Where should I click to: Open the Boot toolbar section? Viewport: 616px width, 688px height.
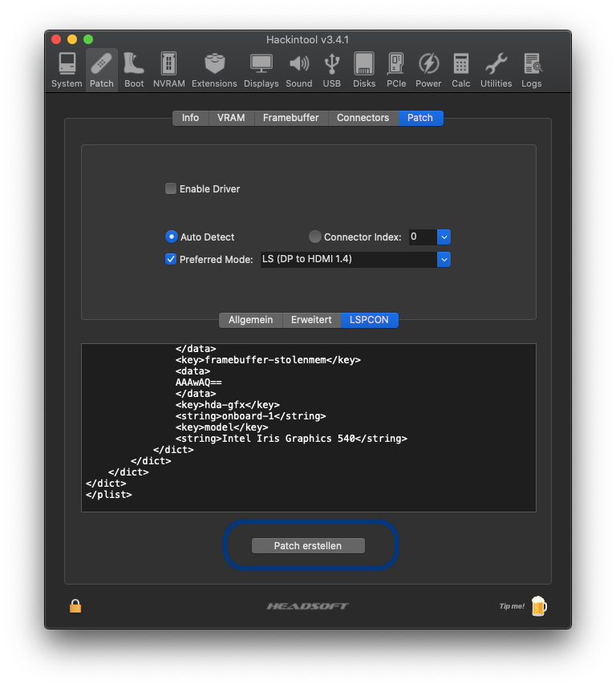(134, 71)
